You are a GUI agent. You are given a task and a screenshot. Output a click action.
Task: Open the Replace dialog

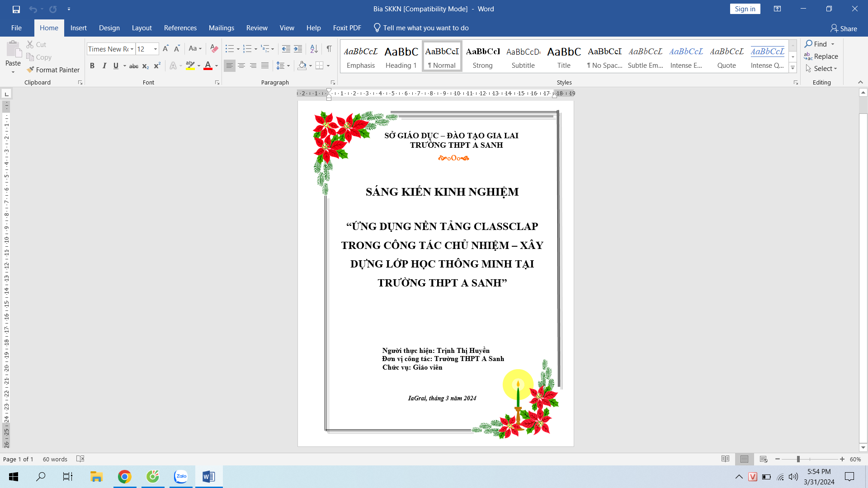click(821, 56)
